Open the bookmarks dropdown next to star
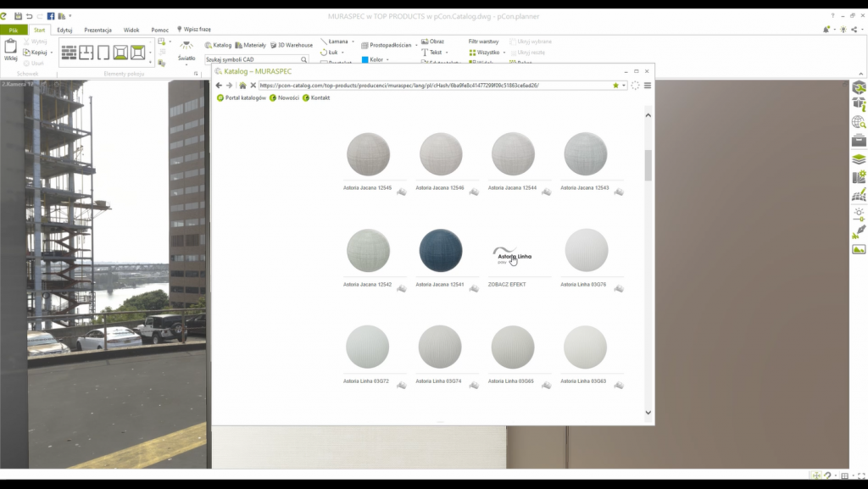868x489 pixels. pos(623,86)
